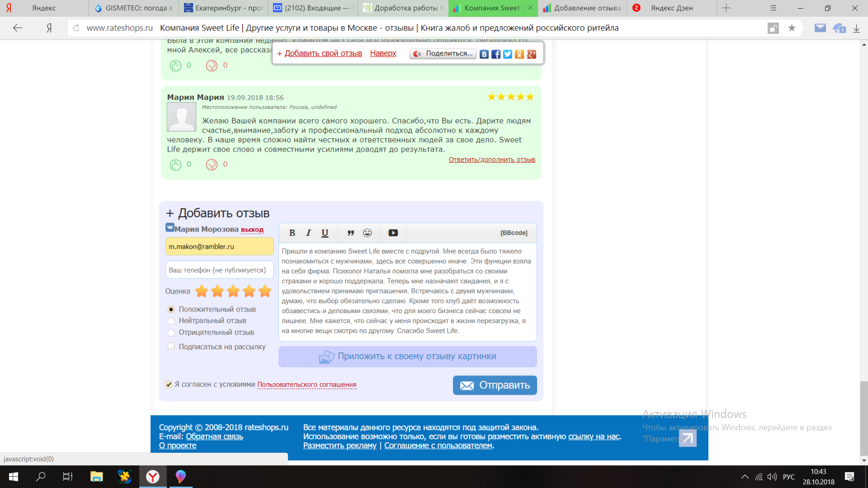
Task: Open the mail notifier icon in toolbar
Action: 820,28
